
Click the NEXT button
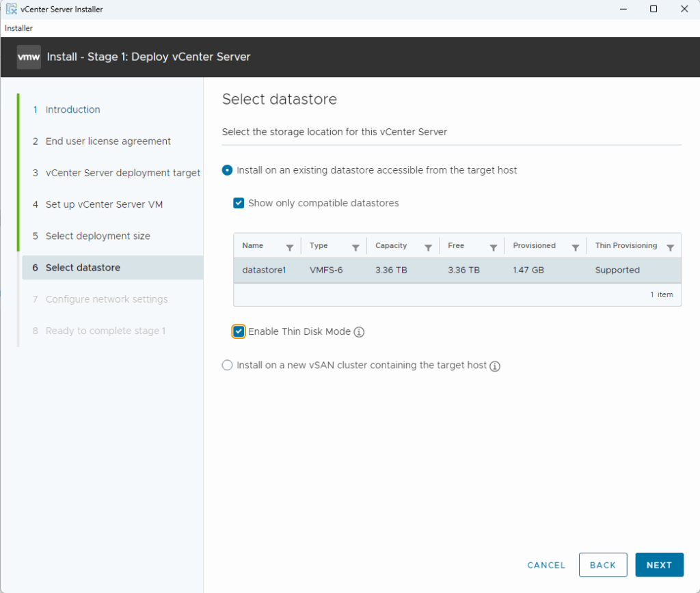(660, 565)
